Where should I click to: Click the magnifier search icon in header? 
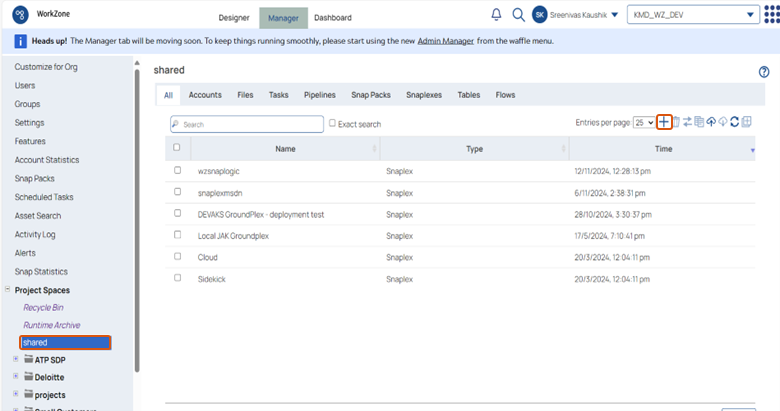(x=518, y=15)
